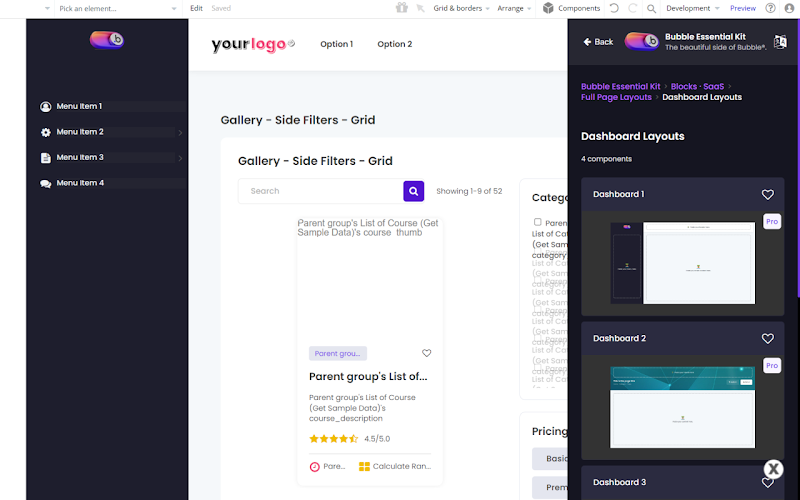This screenshot has height=500, width=800.
Task: Tick the first Category checkbox
Action: [x=537, y=222]
